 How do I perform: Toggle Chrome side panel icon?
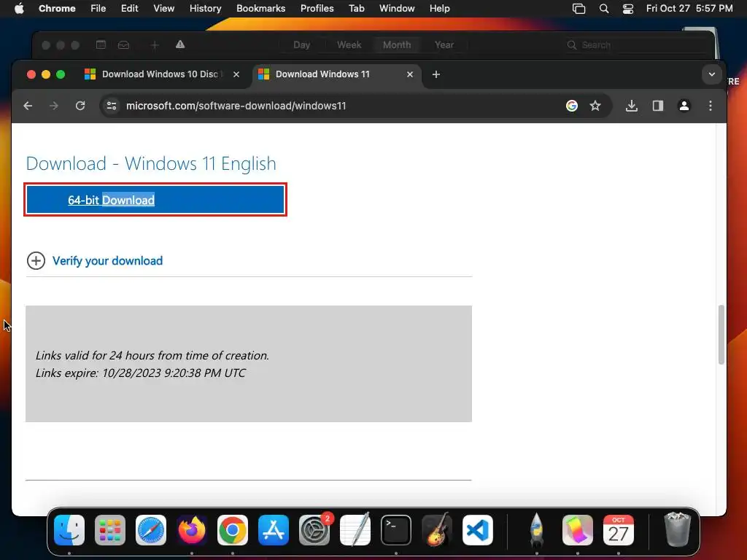(x=658, y=106)
